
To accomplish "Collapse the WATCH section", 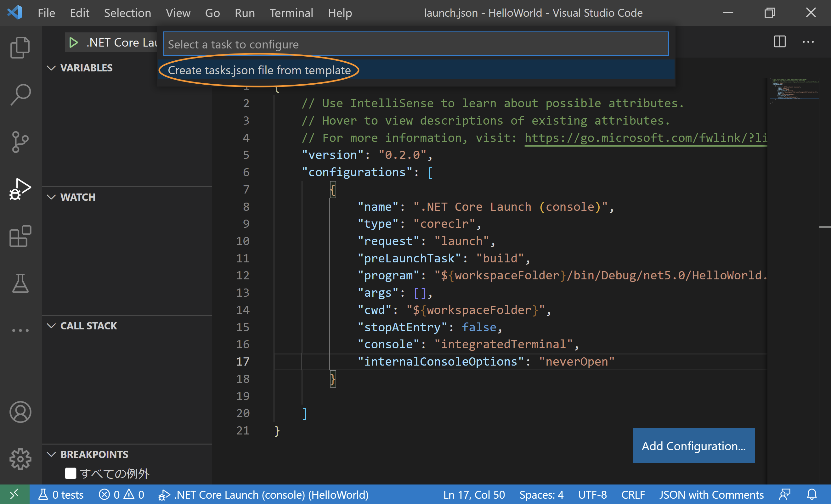I will 51,197.
